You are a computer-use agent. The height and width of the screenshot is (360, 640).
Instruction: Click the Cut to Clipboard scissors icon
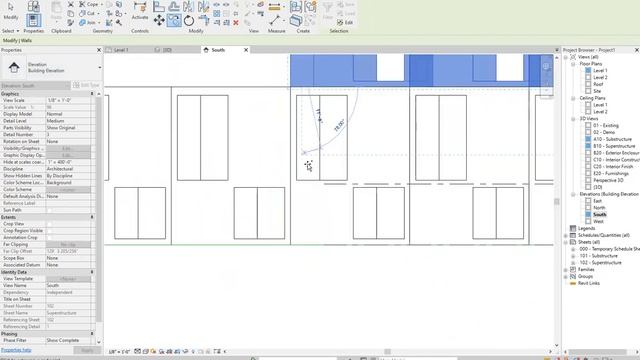pos(71,4)
